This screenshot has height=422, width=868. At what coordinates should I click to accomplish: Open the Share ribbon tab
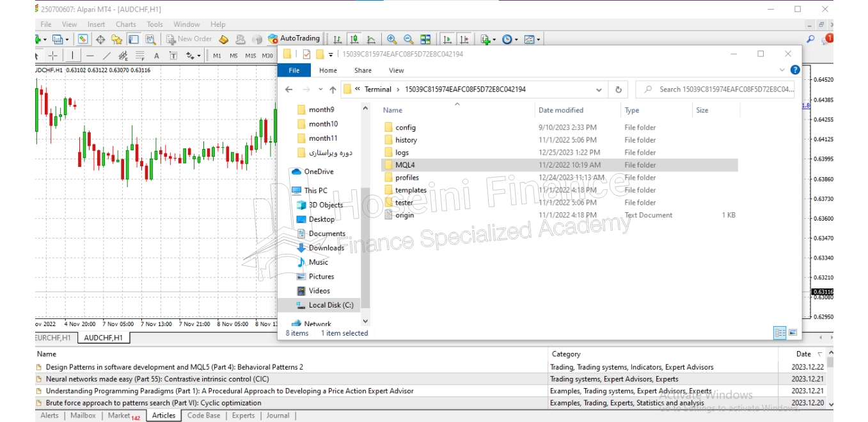(x=363, y=70)
